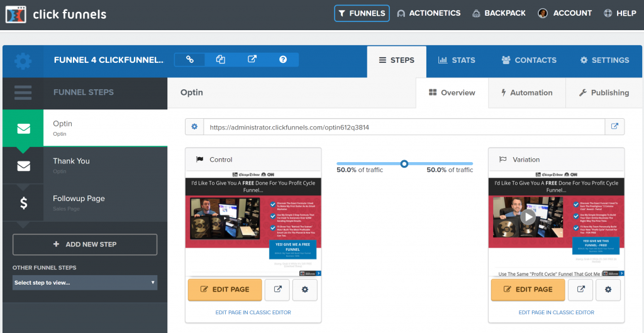Click the Funnel 4 ClickFunnel title
Viewport: 644px width, 333px height.
tap(109, 60)
